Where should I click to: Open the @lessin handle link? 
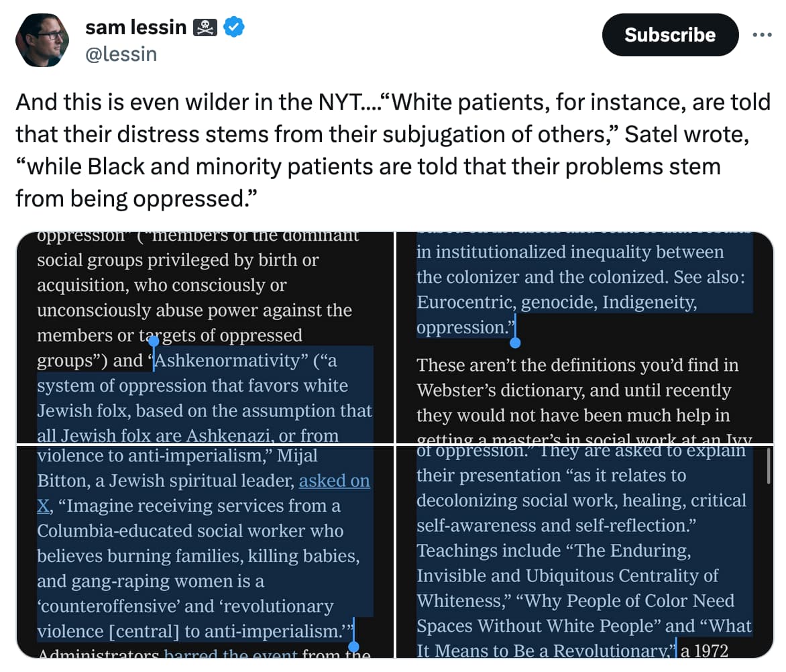click(121, 54)
